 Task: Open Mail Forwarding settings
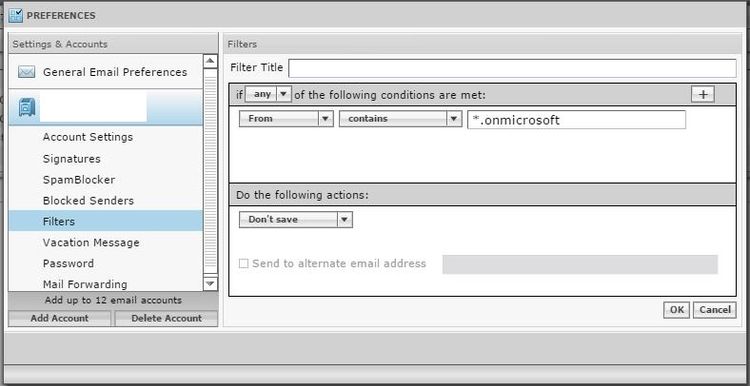(85, 285)
